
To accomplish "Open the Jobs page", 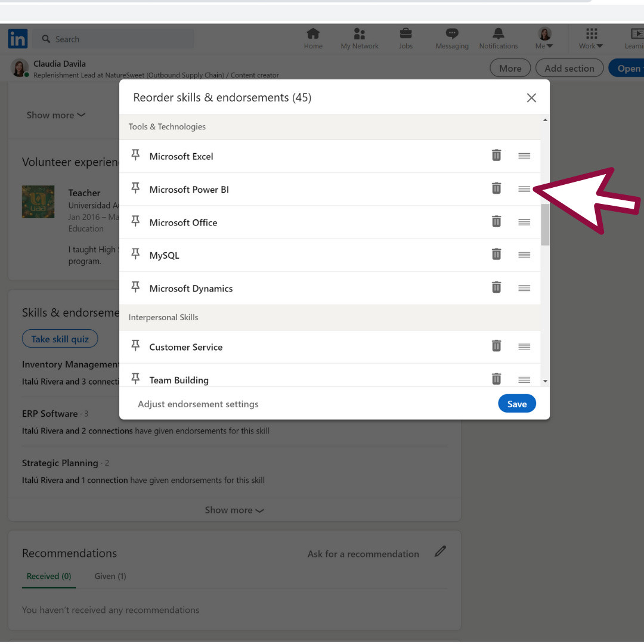I will (405, 39).
